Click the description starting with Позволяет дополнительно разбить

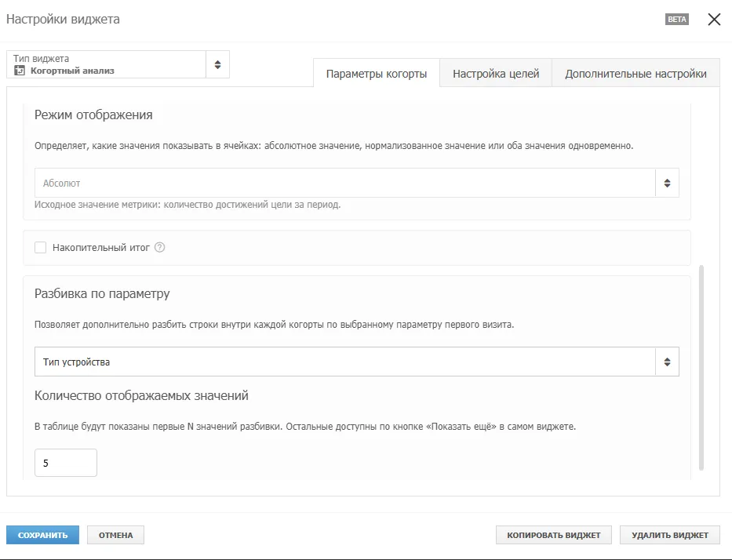tap(274, 325)
